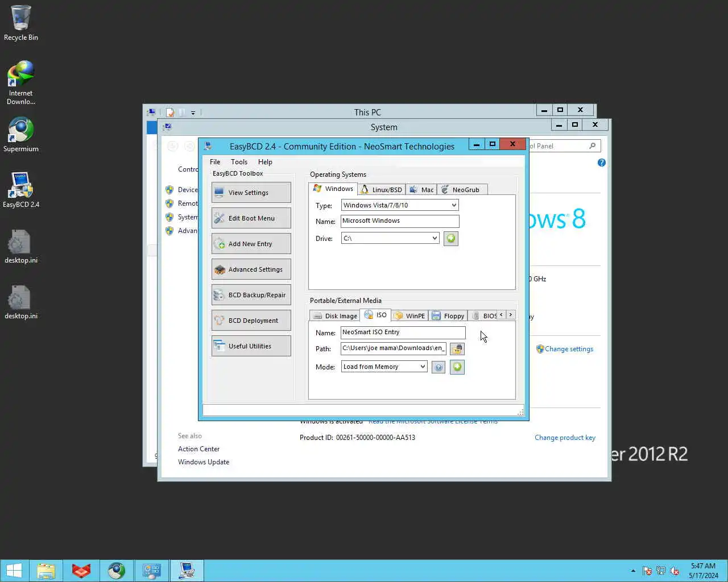Open This PC quick access toolbar dropdown arrow
This screenshot has height=582, width=728.
coord(193,113)
